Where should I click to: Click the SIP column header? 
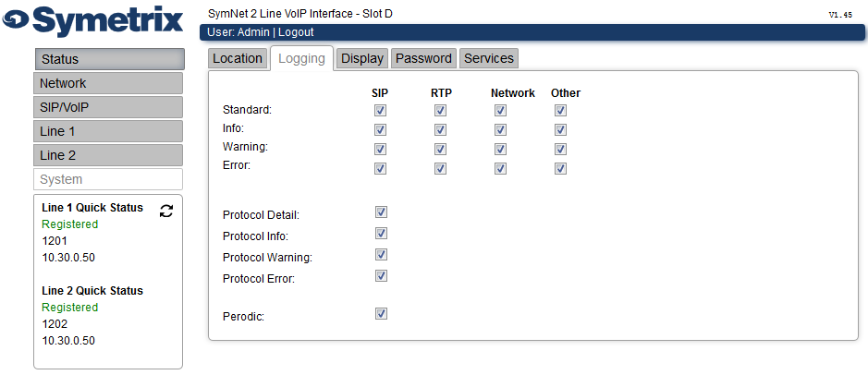pos(380,93)
